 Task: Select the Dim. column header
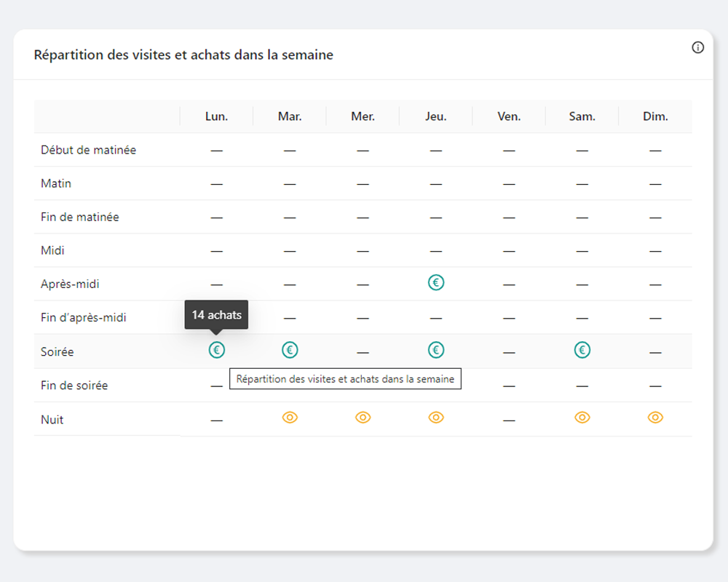click(655, 116)
